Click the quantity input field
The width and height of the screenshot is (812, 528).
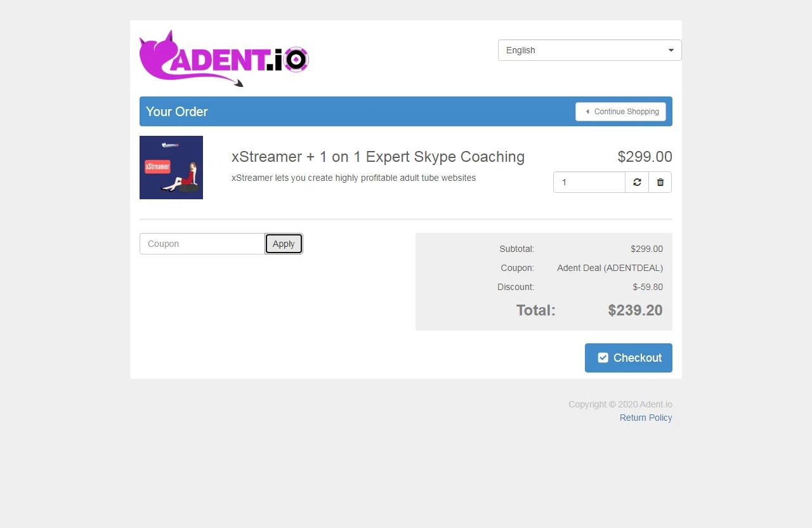pyautogui.click(x=589, y=182)
